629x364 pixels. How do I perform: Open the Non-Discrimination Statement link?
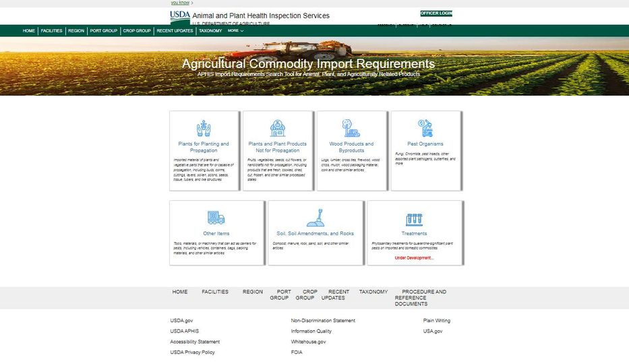(323, 321)
